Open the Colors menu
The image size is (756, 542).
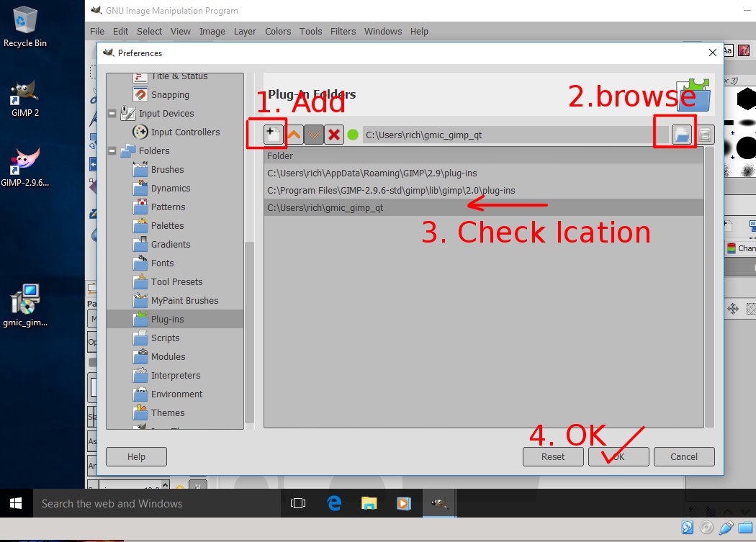[x=278, y=32]
